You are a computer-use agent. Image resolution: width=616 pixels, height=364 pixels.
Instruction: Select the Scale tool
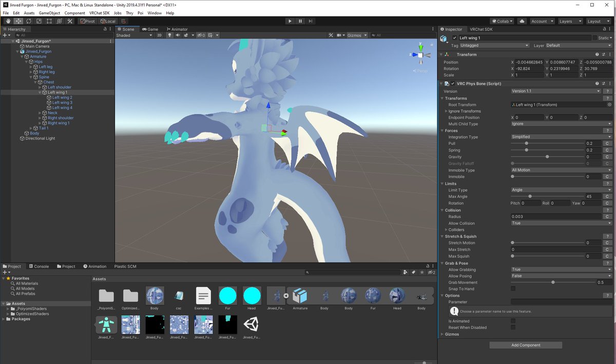(39, 21)
